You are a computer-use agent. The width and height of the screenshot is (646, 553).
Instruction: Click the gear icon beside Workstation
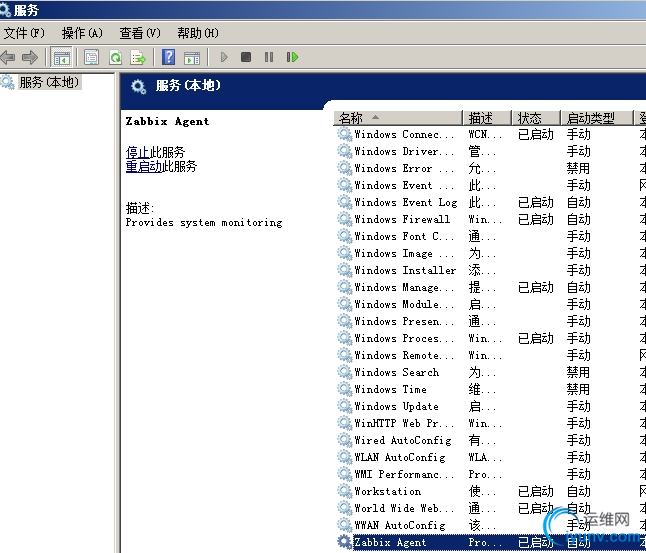344,491
